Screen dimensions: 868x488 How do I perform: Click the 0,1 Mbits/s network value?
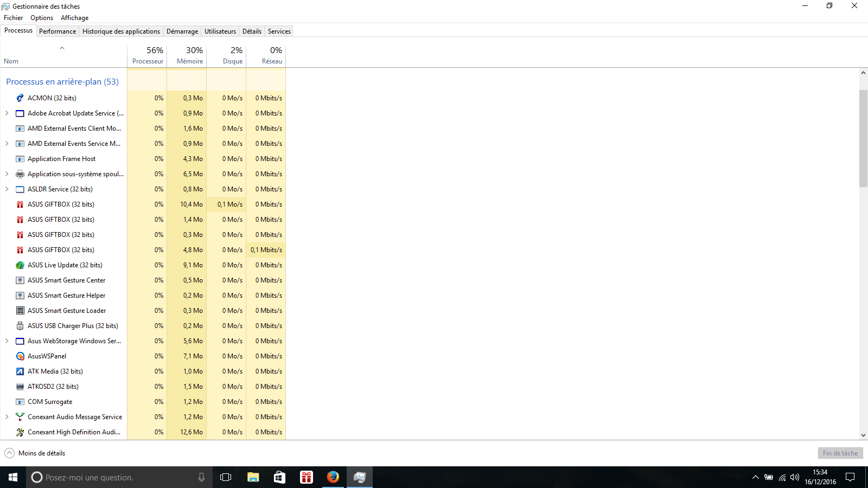tap(266, 250)
